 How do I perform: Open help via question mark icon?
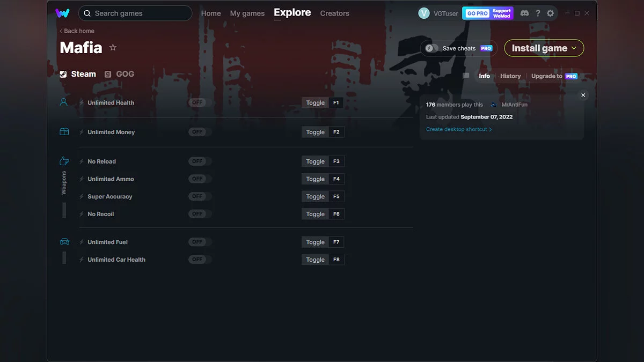point(538,13)
